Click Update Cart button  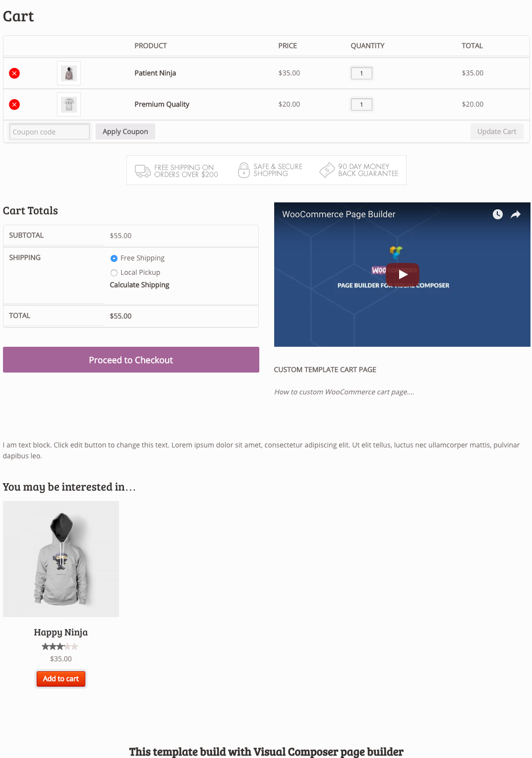click(x=497, y=131)
